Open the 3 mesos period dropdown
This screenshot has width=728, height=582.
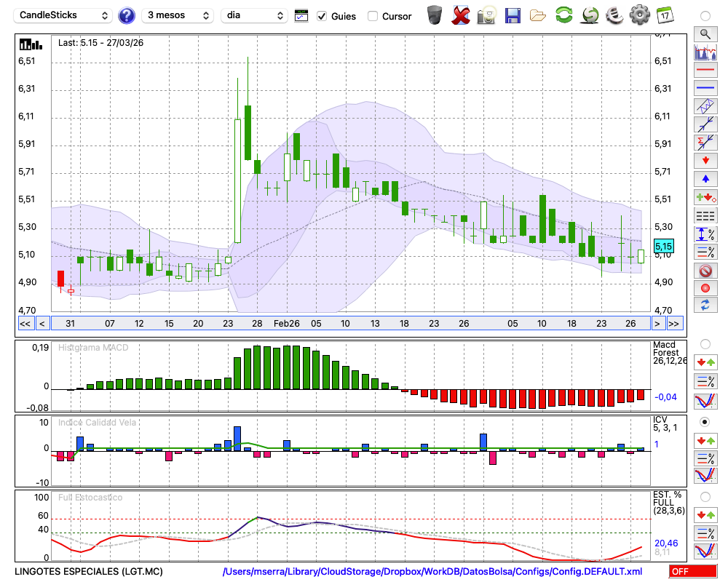[x=178, y=15]
